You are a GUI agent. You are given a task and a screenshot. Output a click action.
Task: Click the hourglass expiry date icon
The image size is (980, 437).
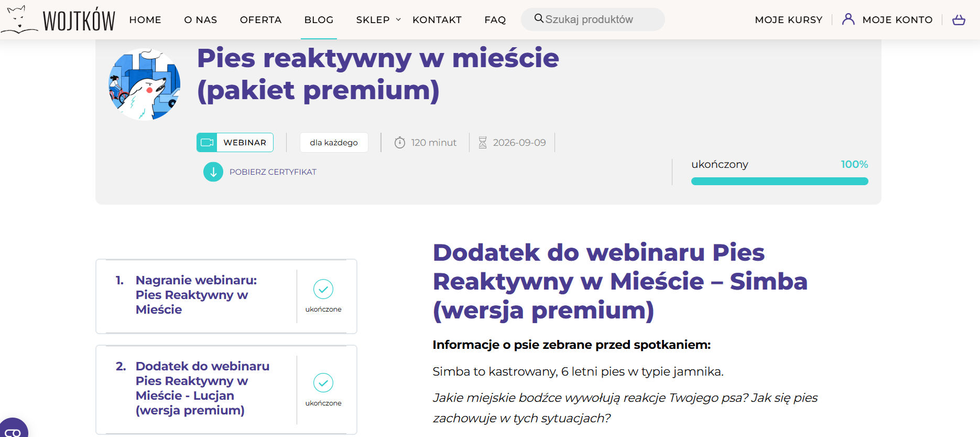(x=483, y=143)
